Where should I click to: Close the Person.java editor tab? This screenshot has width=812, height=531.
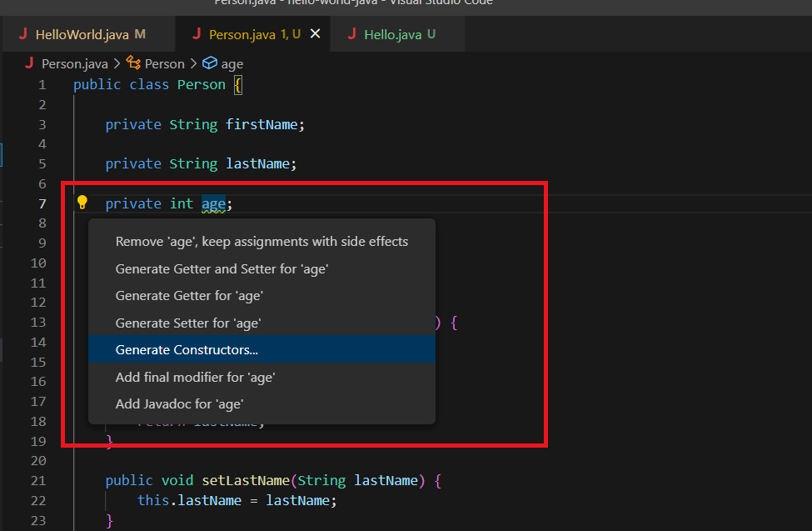[x=315, y=34]
